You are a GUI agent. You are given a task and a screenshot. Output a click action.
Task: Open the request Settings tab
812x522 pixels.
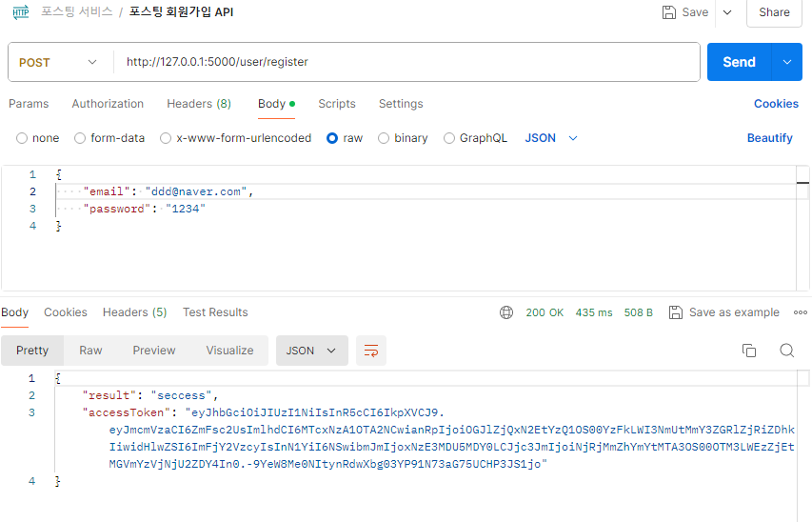point(401,104)
